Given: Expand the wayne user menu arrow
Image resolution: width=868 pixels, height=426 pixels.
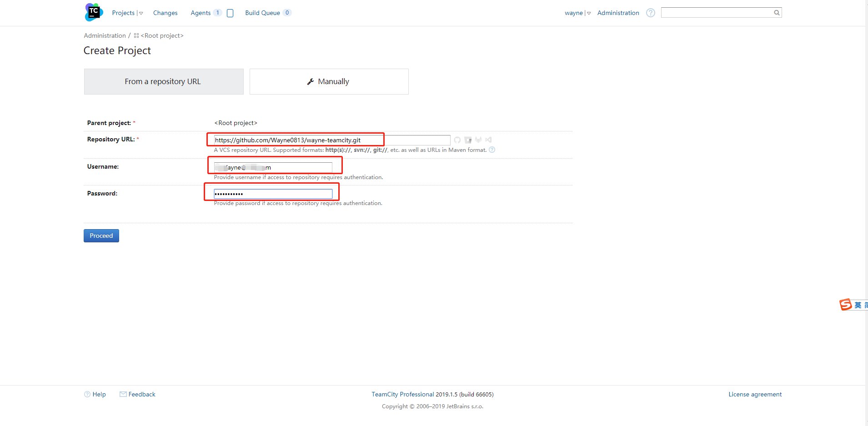Looking at the screenshot, I should point(589,13).
